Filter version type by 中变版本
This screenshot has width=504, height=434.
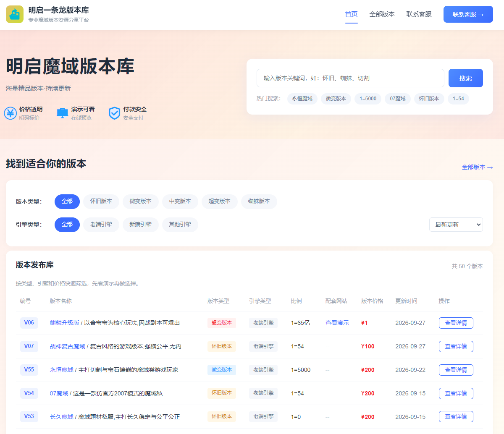[x=180, y=201]
